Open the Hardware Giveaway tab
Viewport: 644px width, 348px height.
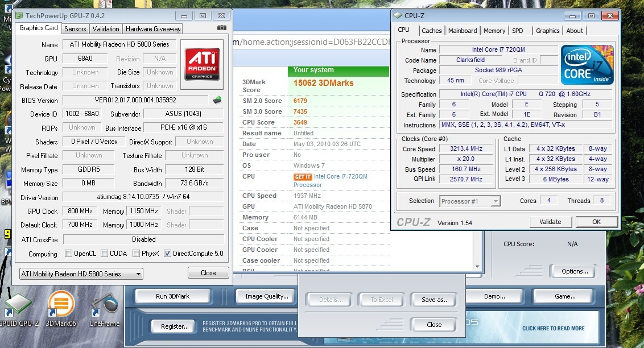click(x=153, y=29)
